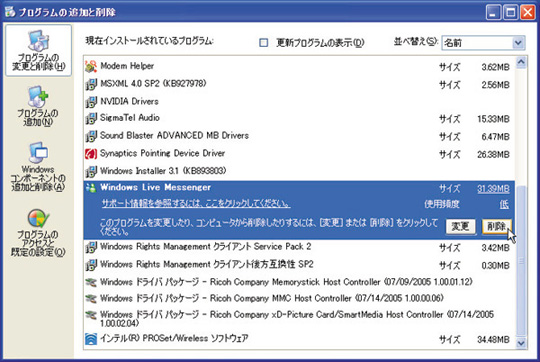
Task: Click the Ricoh Memorystick Host Controller icon
Action: click(x=91, y=282)
